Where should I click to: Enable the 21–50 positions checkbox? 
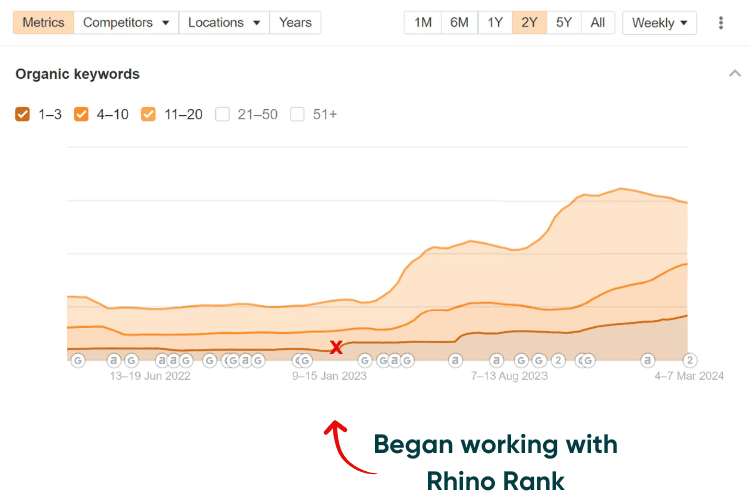(x=223, y=114)
